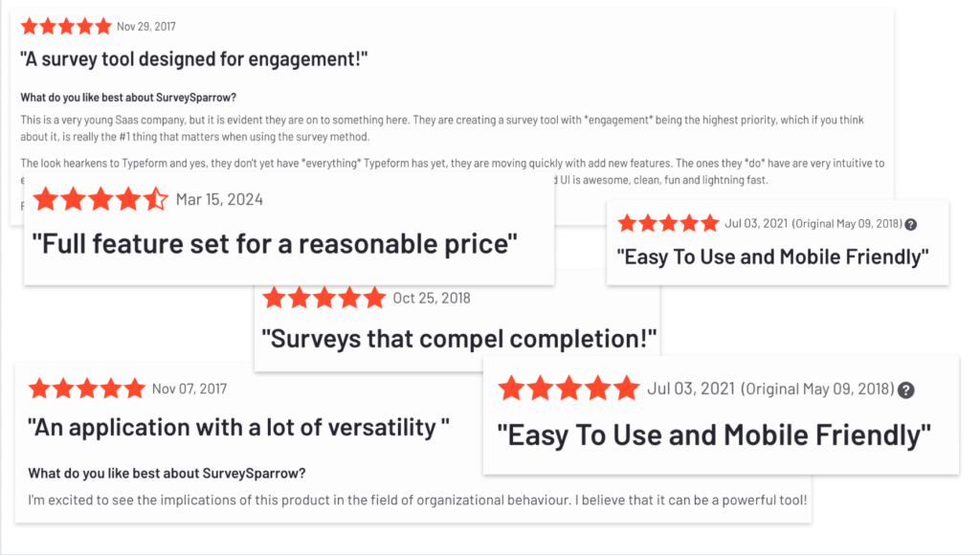The width and height of the screenshot is (980, 556).
Task: Open the larger "Easy To Use and Mobile Friendly" title
Action: pyautogui.click(x=714, y=435)
